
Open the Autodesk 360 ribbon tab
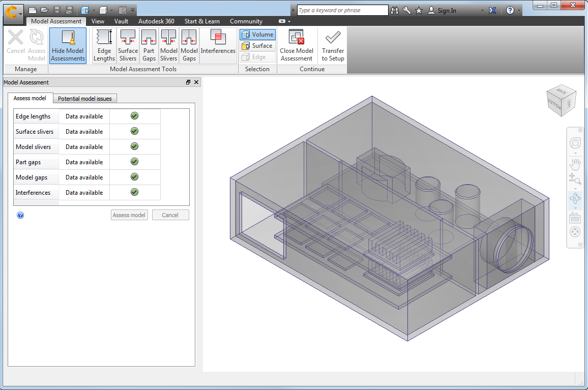point(156,21)
